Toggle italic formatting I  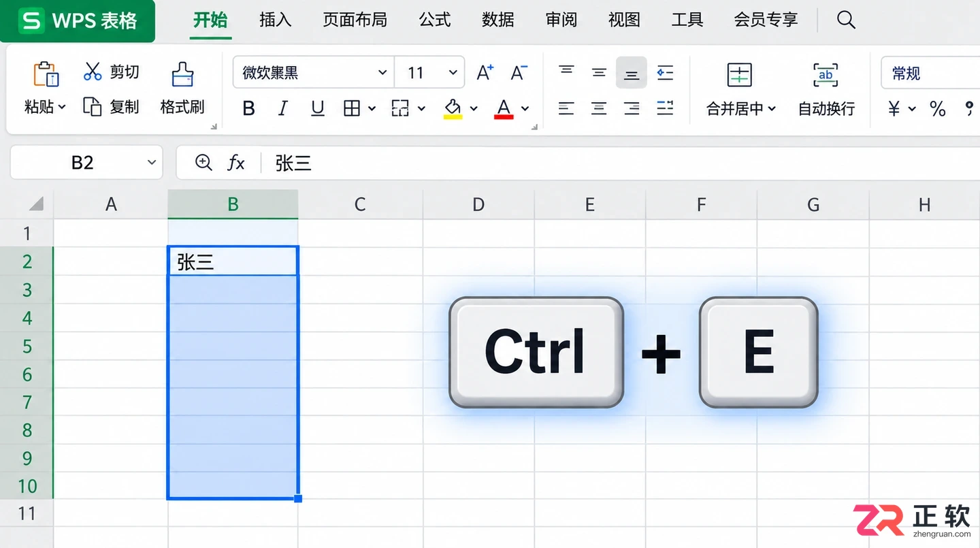click(x=283, y=108)
